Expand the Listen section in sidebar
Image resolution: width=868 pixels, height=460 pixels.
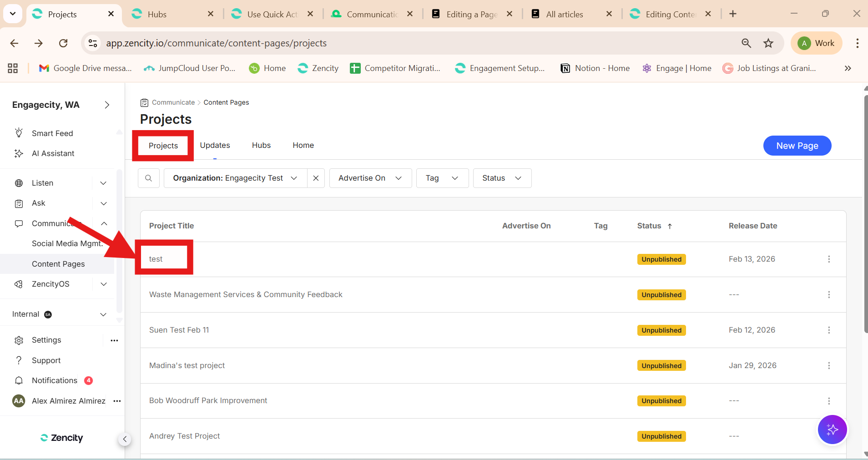coord(103,183)
